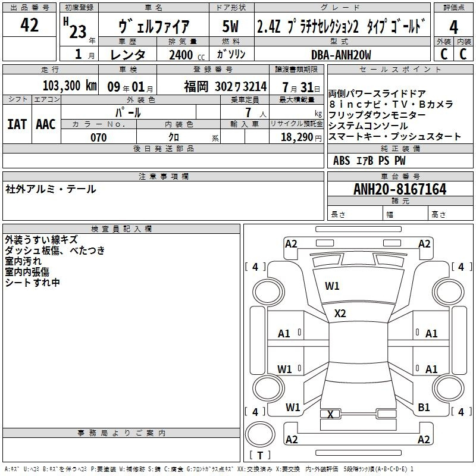This screenshot has height=476, width=476.
Task: Click the X2 windshield damage mark
Action: tap(340, 314)
